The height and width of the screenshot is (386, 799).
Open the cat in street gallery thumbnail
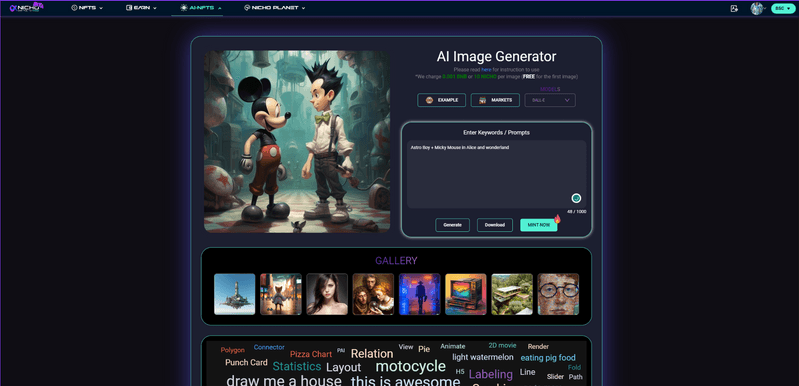(x=281, y=294)
